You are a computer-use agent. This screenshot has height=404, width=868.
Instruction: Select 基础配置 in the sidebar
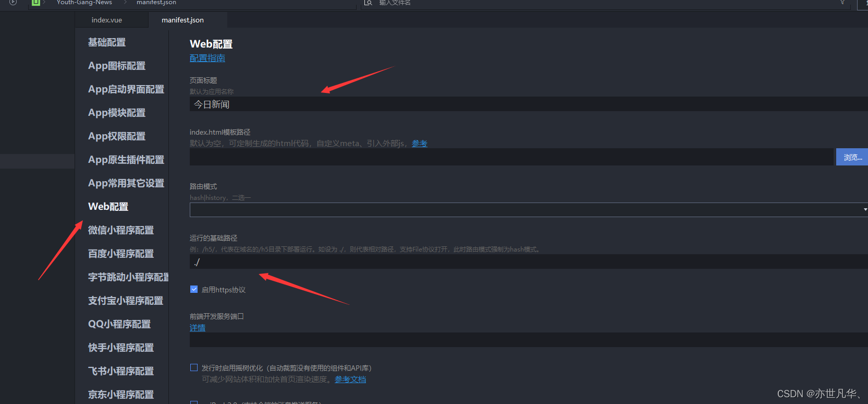tap(107, 42)
